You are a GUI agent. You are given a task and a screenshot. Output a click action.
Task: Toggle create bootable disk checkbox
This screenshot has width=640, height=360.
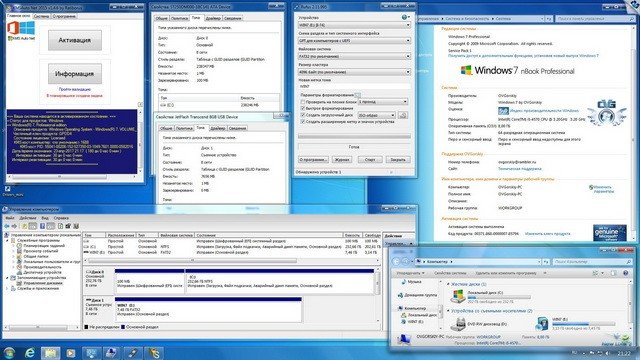303,115
